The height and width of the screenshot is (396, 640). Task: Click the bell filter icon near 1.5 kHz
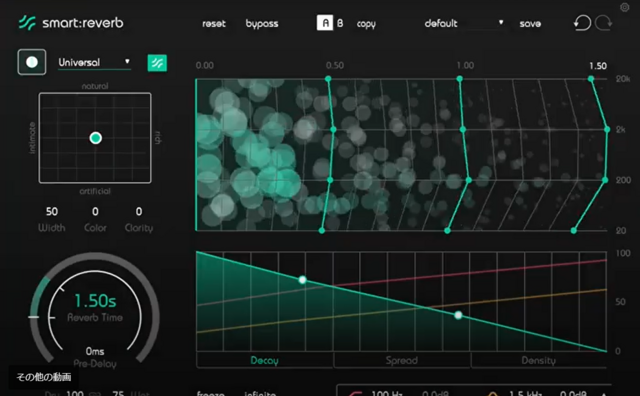[x=493, y=394]
